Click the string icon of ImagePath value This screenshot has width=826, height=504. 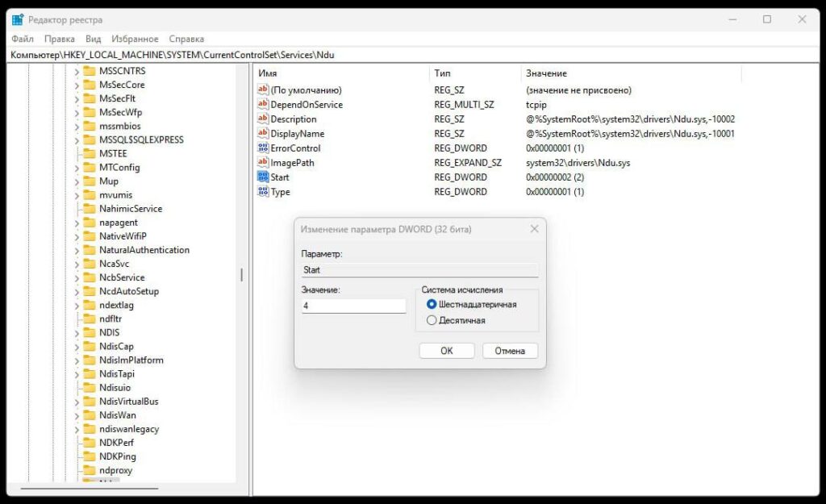(x=263, y=162)
